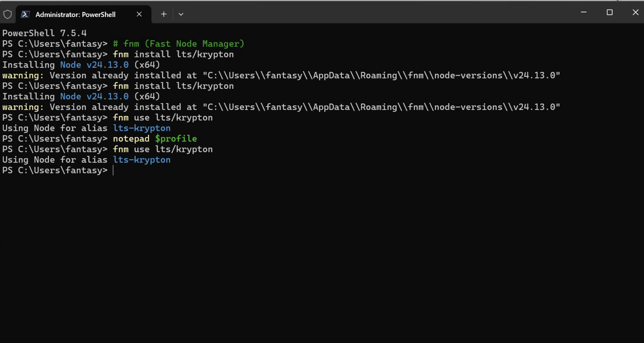
Task: Click the first yellow warning: label
Action: coord(23,76)
